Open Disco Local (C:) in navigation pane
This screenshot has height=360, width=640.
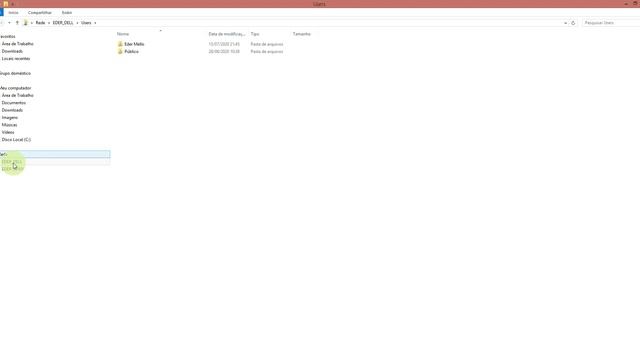(x=16, y=139)
